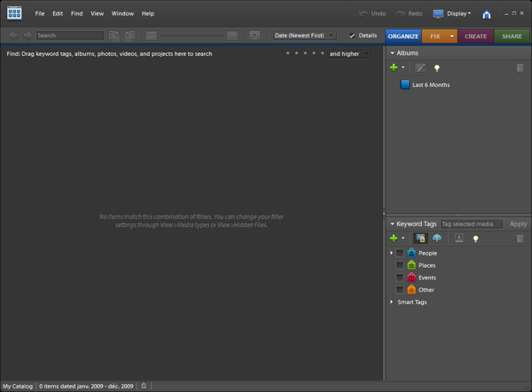Click the Last 6 Months album icon
This screenshot has height=392, width=532.
tap(405, 85)
